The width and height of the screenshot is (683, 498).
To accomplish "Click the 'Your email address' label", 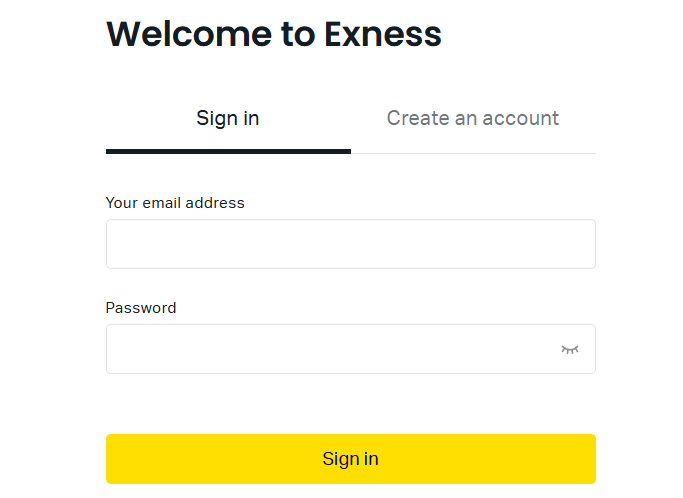I will (175, 202).
